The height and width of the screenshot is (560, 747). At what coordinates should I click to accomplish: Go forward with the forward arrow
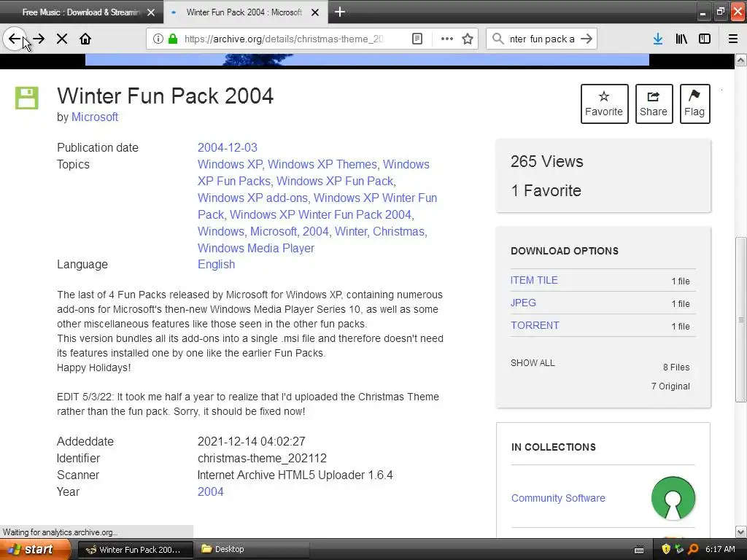39,39
